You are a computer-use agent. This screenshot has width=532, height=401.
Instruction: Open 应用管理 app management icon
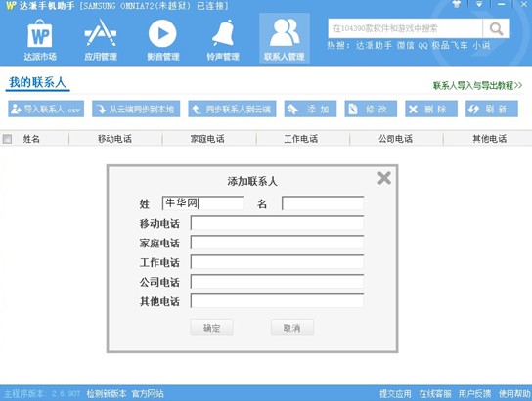click(x=101, y=40)
